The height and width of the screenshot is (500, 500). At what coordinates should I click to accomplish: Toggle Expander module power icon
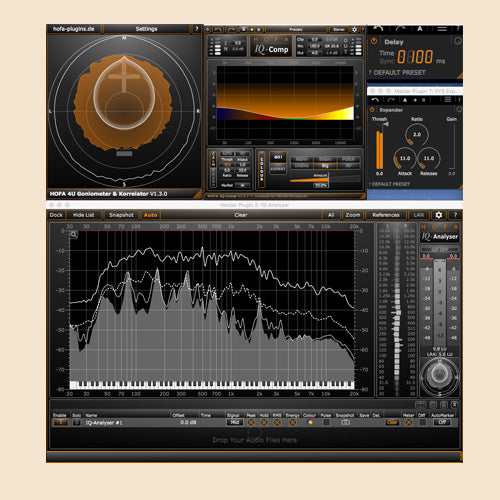coord(372,110)
